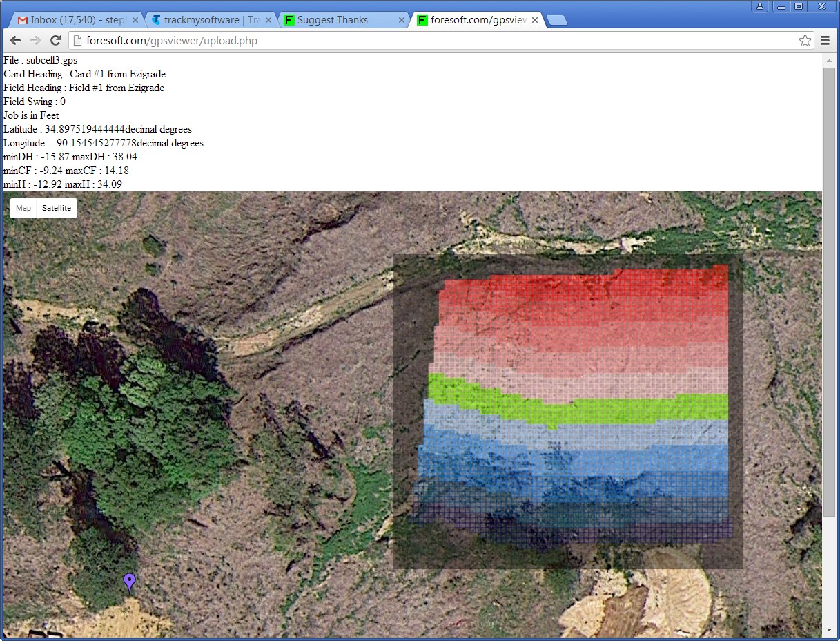Screen dimensions: 840x641
Task: Switch to Suggest Thanks tab
Action: pyautogui.click(x=338, y=20)
